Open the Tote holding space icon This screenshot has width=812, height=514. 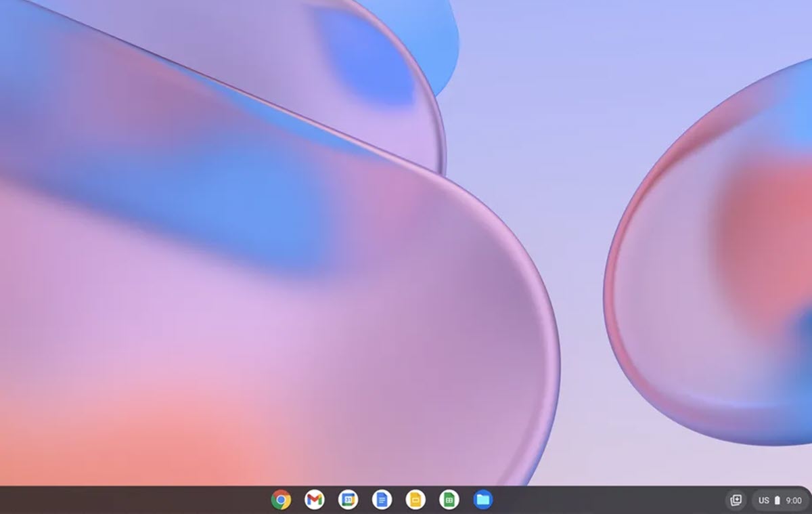[736, 500]
